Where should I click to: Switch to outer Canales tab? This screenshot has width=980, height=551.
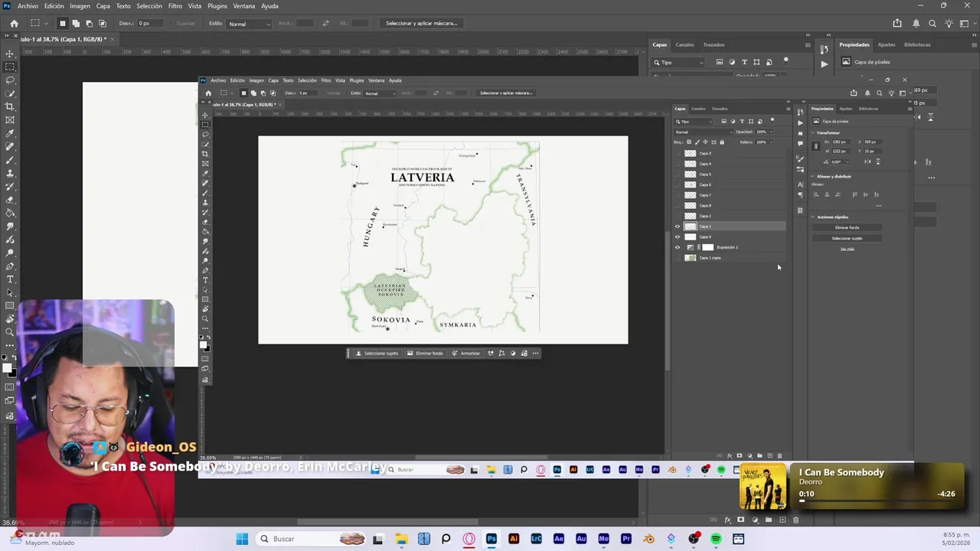[x=684, y=44]
